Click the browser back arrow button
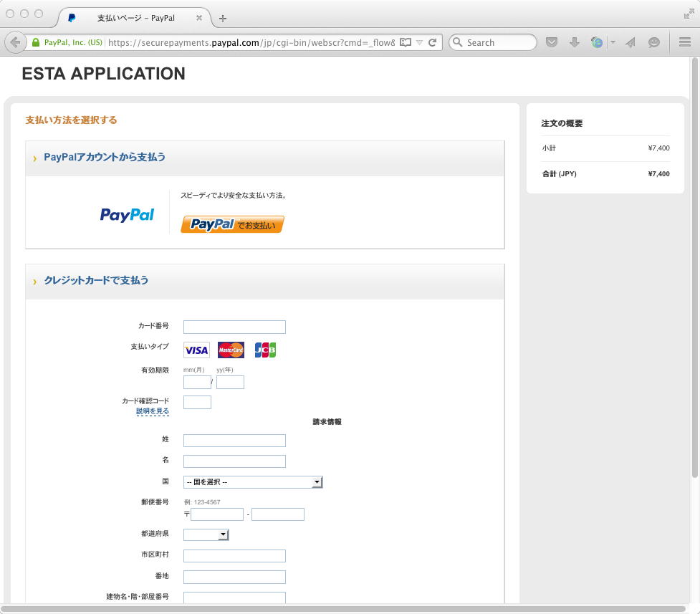This screenshot has height=614, width=700. (16, 42)
